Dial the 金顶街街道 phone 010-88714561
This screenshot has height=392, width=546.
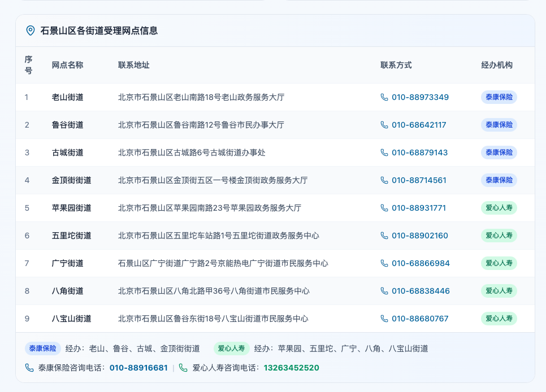tap(418, 180)
